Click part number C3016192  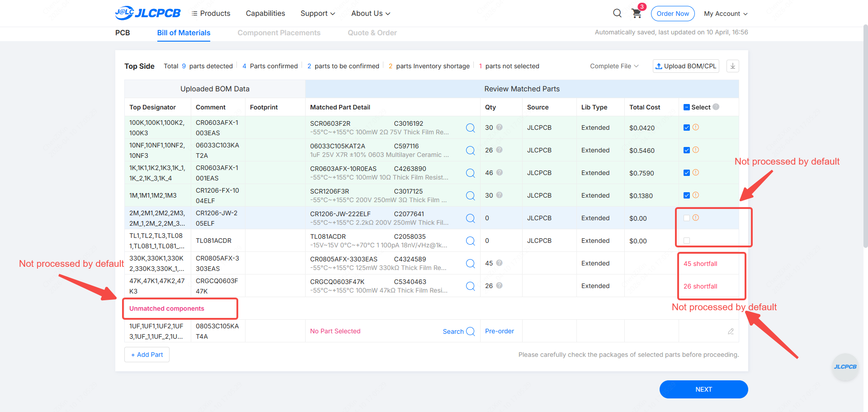[408, 123]
